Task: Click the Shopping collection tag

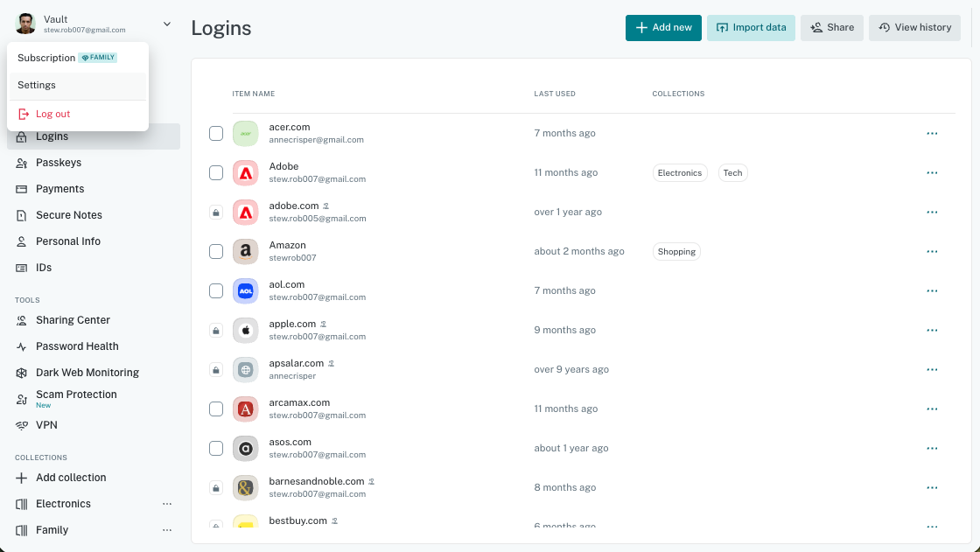Action: (x=676, y=252)
